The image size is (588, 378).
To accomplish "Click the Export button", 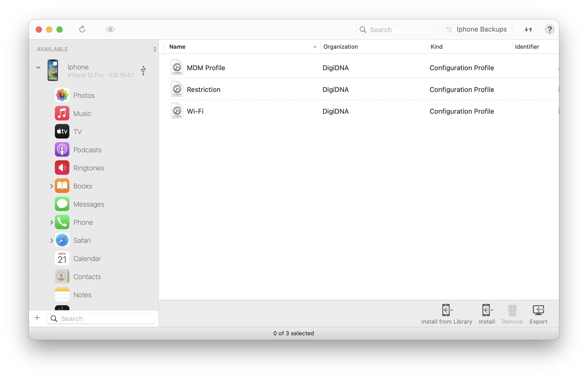I will (x=538, y=314).
